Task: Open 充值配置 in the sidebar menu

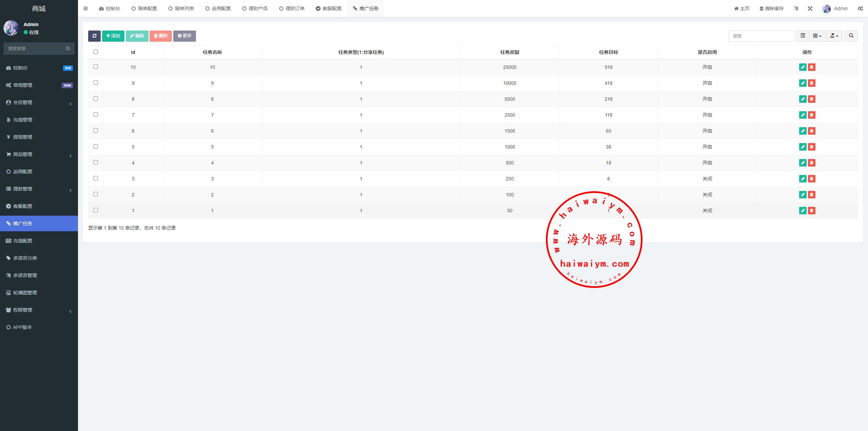Action: [x=23, y=241]
